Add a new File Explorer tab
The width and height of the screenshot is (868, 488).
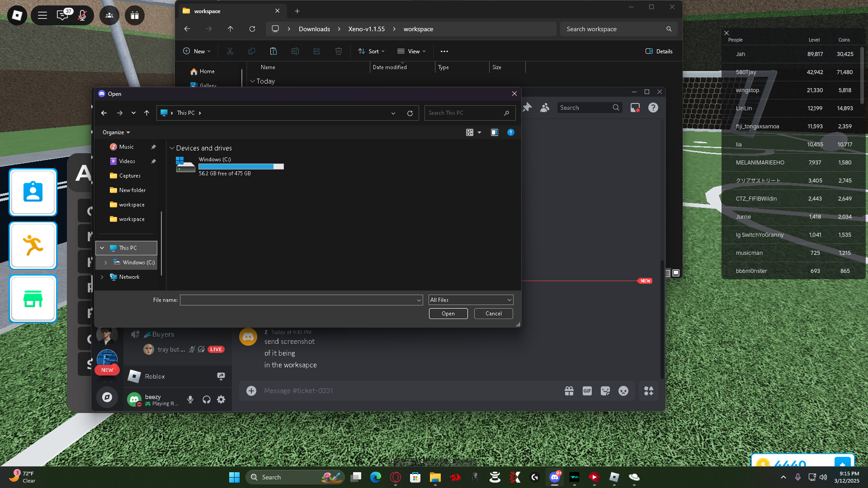pyautogui.click(x=297, y=11)
